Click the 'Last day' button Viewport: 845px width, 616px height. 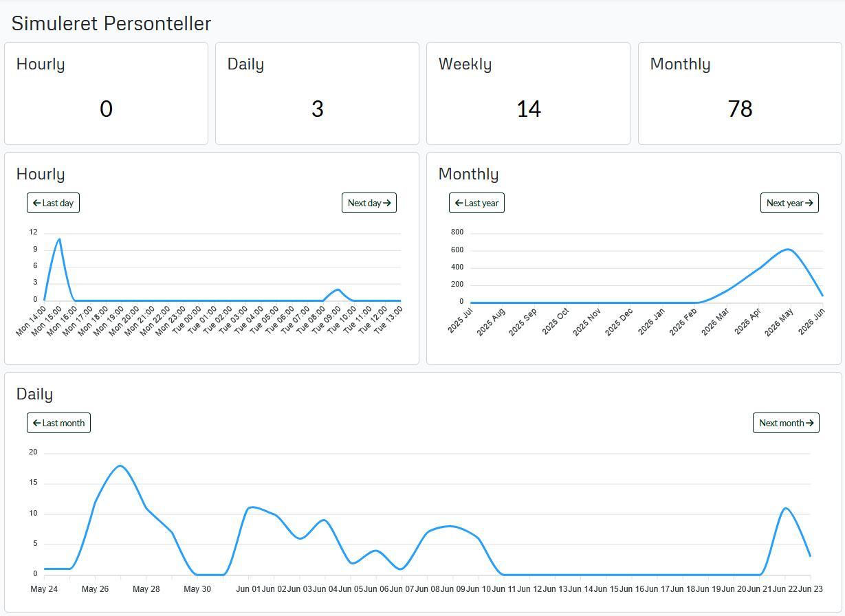tap(53, 203)
